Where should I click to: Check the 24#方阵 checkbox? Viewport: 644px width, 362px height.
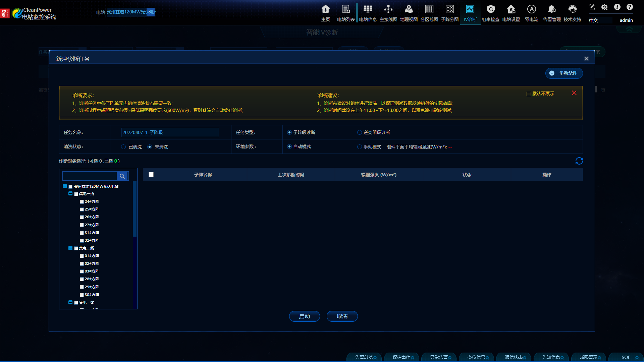tap(82, 202)
